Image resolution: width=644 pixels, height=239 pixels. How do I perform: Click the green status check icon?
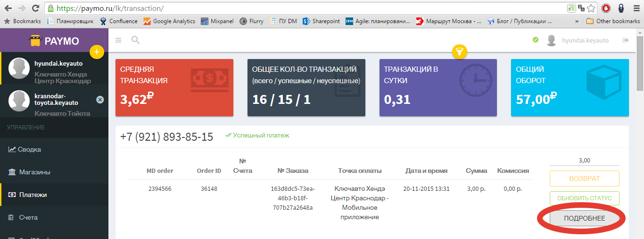coord(536,40)
